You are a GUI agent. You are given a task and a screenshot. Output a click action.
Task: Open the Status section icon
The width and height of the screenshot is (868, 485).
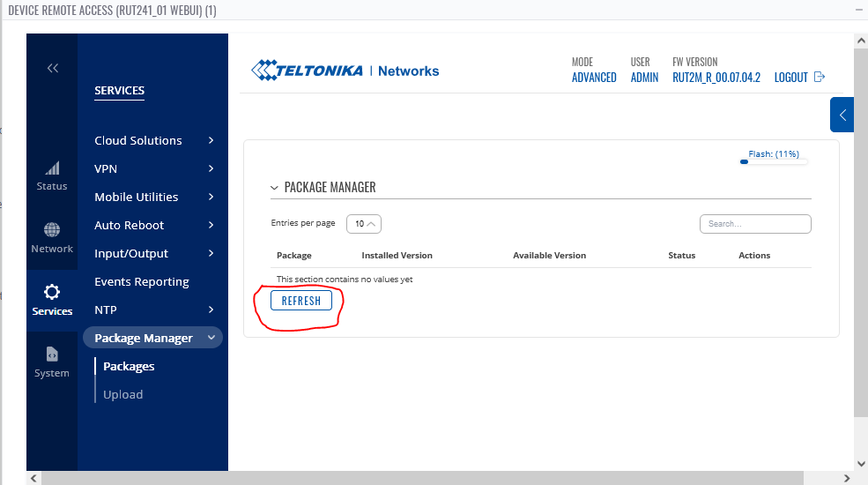coord(52,168)
